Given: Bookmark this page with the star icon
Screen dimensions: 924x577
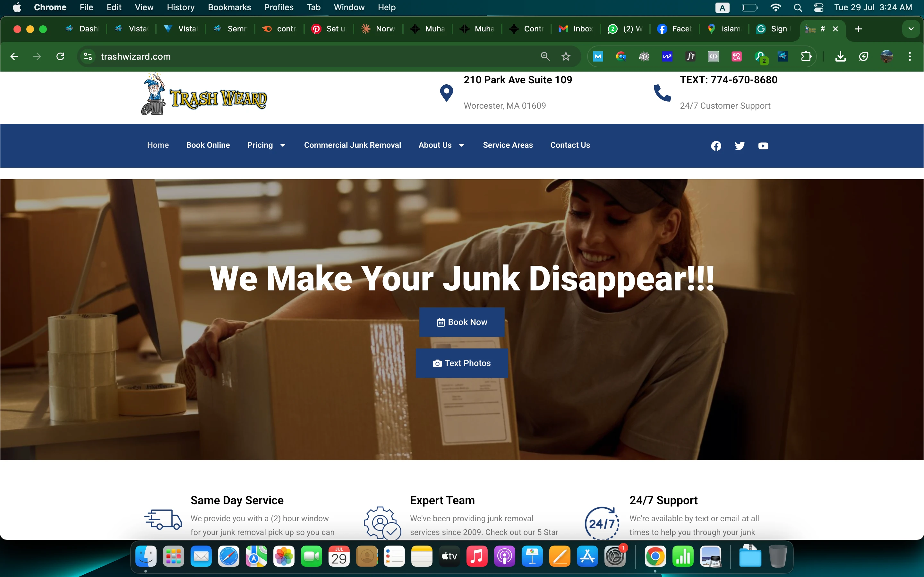Looking at the screenshot, I should pos(566,56).
